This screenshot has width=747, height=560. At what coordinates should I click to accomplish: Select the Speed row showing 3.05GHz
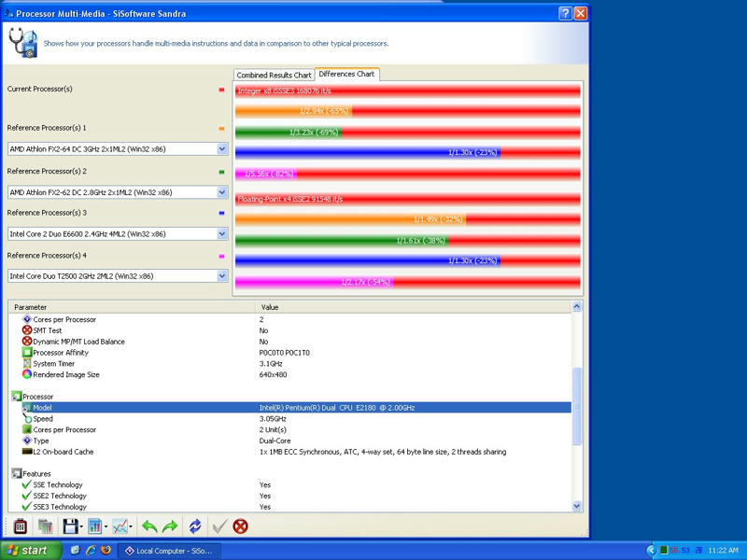[296, 418]
